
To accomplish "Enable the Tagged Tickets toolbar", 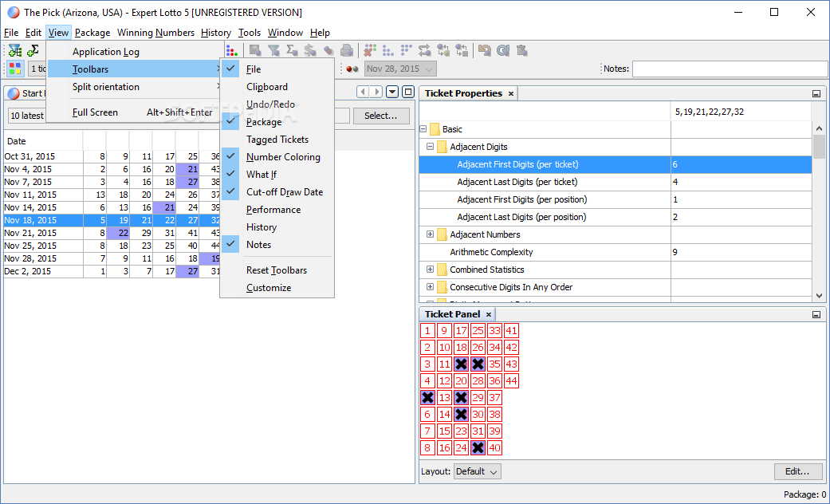I will click(x=277, y=140).
